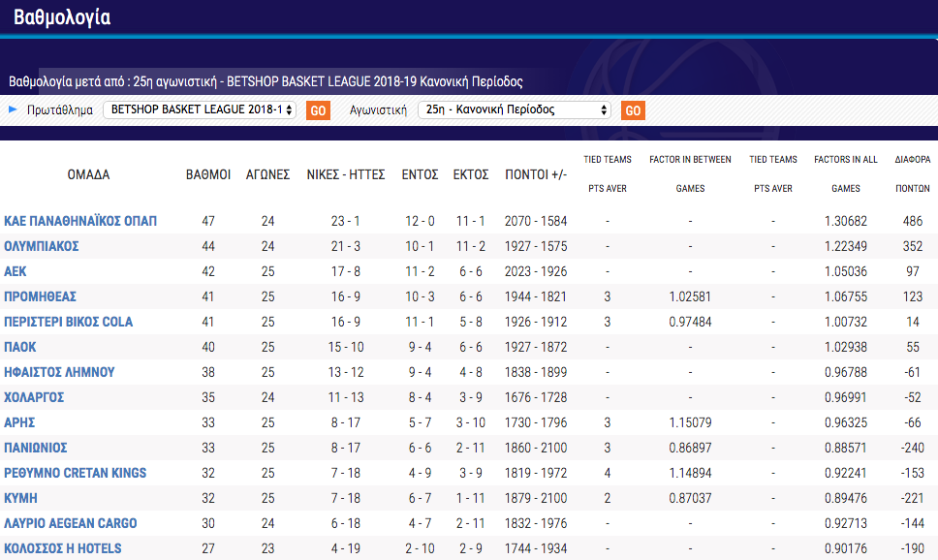Select ΧΟΛΑΡΓΟΣ in the standings
This screenshot has width=938, height=560.
click(x=37, y=397)
